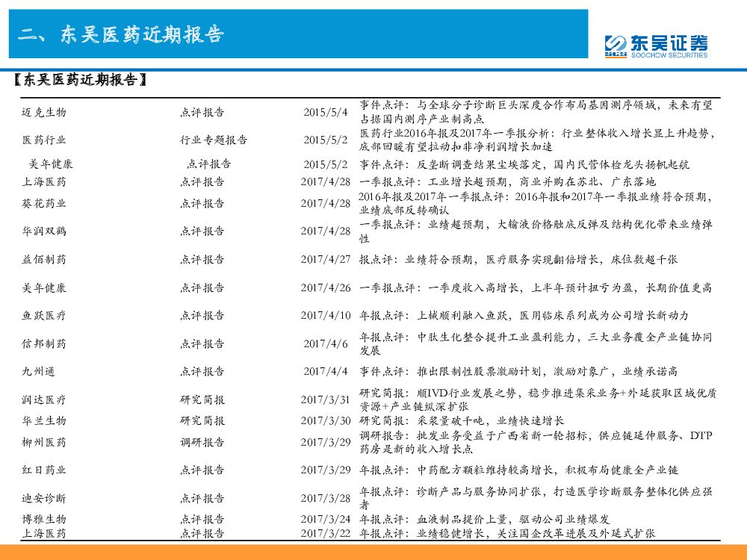The width and height of the screenshot is (747, 560).
Task: Click 上海医药 in the 2017/4/28 row
Action: pos(44,182)
